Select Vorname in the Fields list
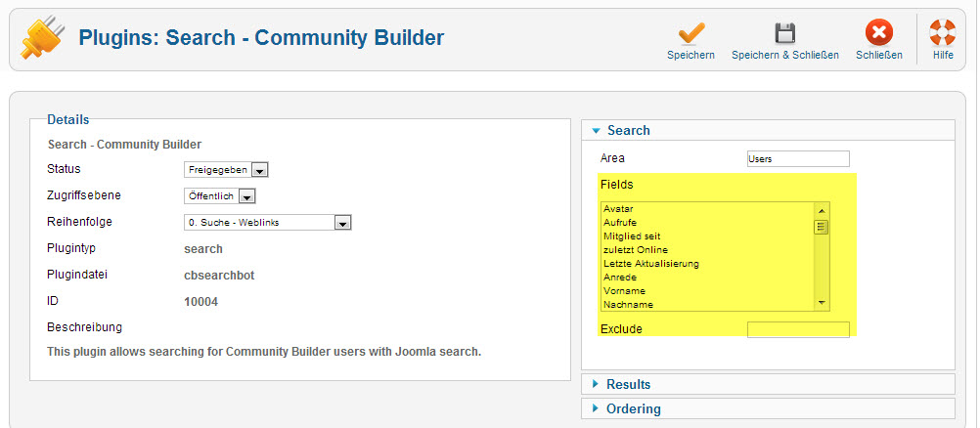980x428 pixels. (x=707, y=290)
